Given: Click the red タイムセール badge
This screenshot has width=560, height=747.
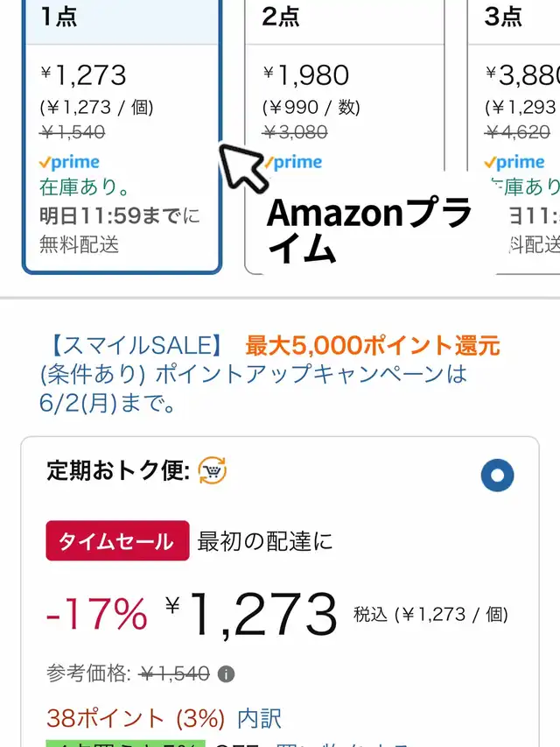Looking at the screenshot, I should [x=117, y=540].
